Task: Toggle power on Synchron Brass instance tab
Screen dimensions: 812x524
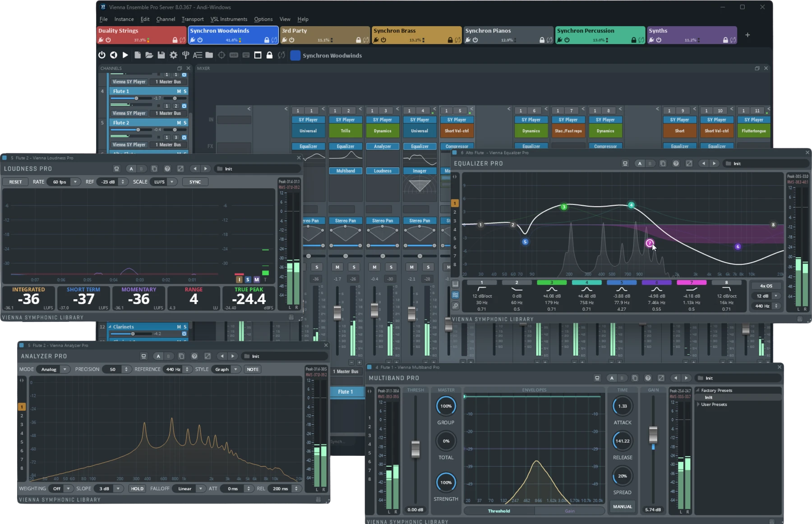Action: 383,40
